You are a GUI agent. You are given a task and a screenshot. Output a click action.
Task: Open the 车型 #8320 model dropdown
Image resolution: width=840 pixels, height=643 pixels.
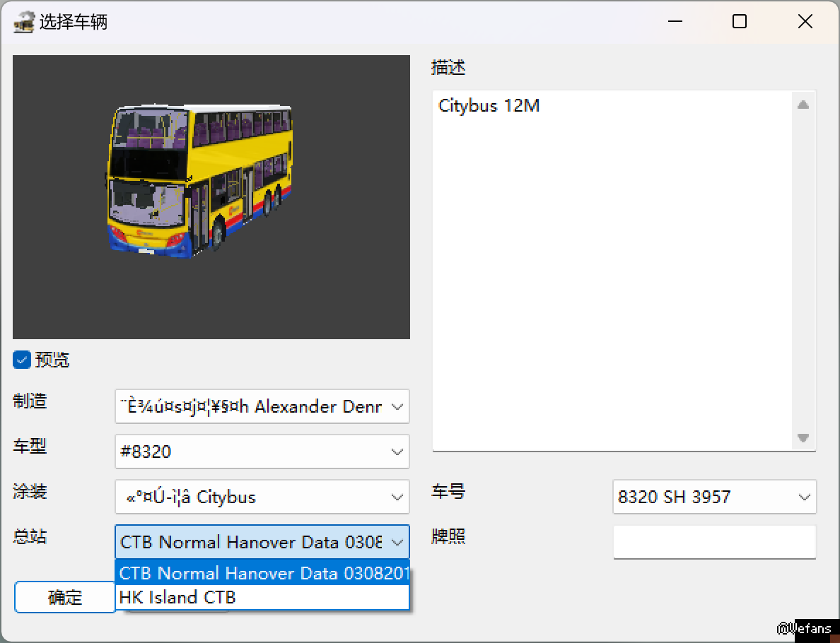[x=262, y=452]
